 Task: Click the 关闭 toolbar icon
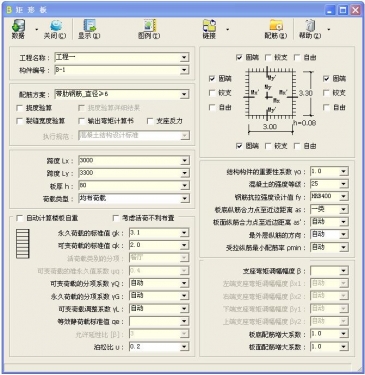(x=56, y=26)
